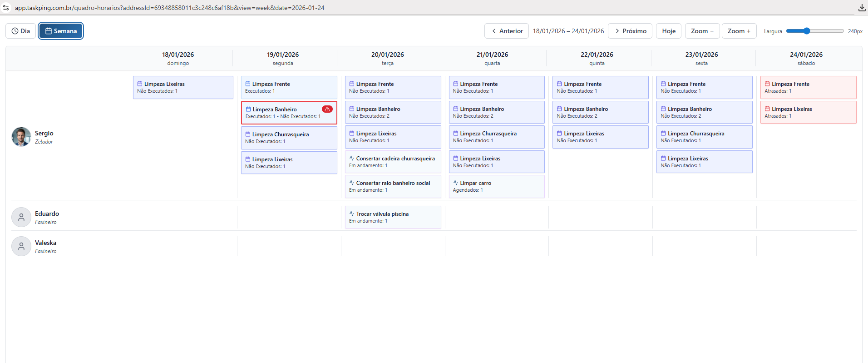The height and width of the screenshot is (363, 868).
Task: Go to the Anterior week
Action: click(507, 31)
